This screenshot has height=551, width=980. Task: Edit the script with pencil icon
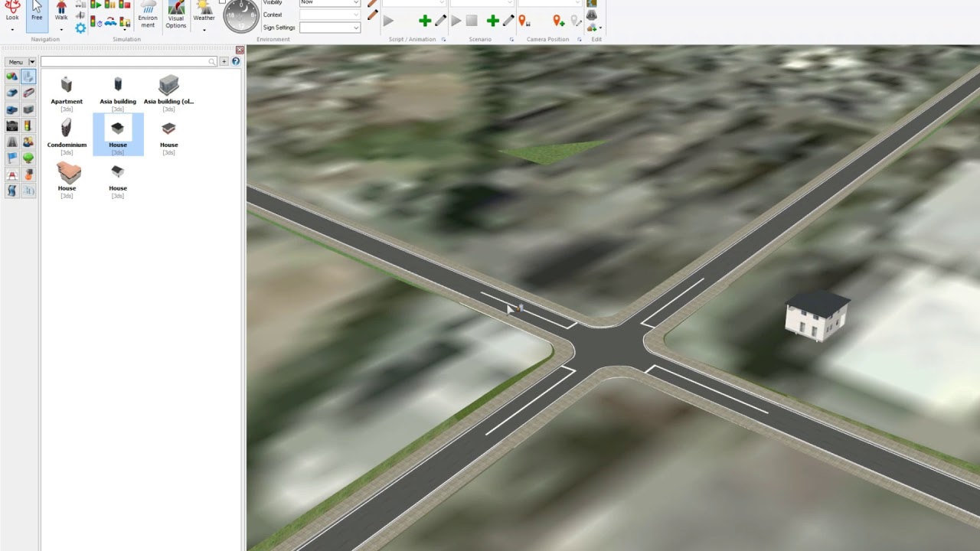coord(440,21)
